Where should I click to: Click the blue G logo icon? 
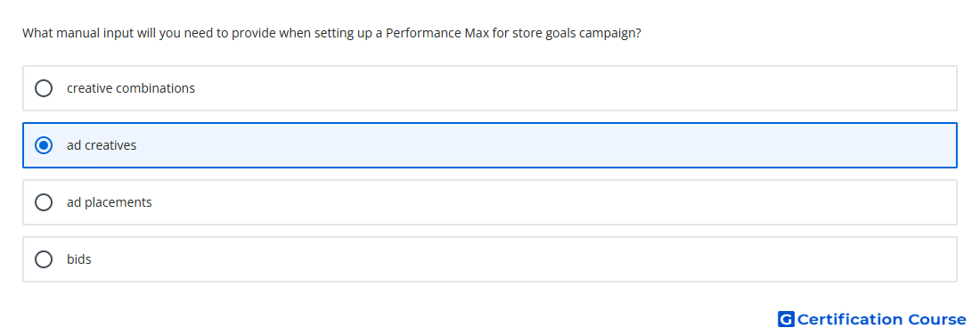(x=786, y=319)
